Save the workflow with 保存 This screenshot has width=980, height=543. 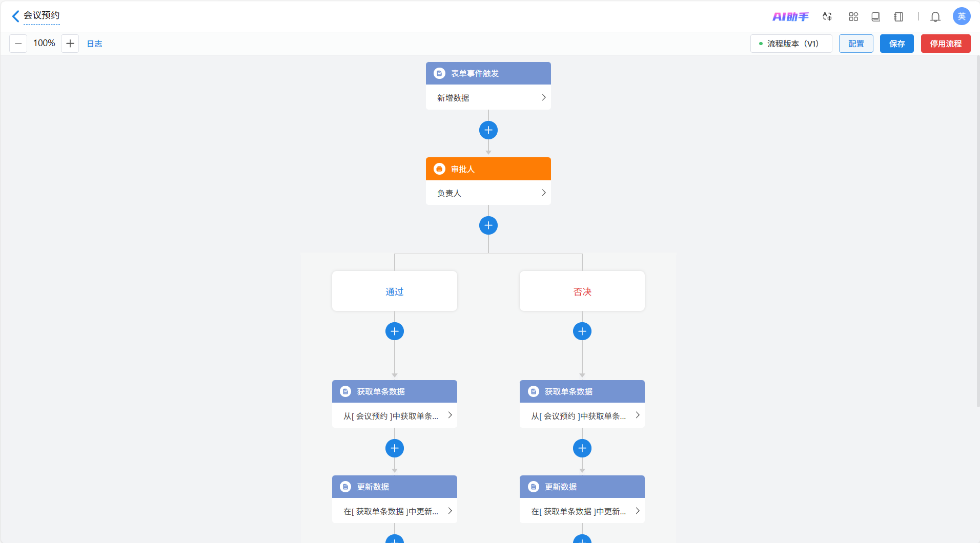point(897,44)
